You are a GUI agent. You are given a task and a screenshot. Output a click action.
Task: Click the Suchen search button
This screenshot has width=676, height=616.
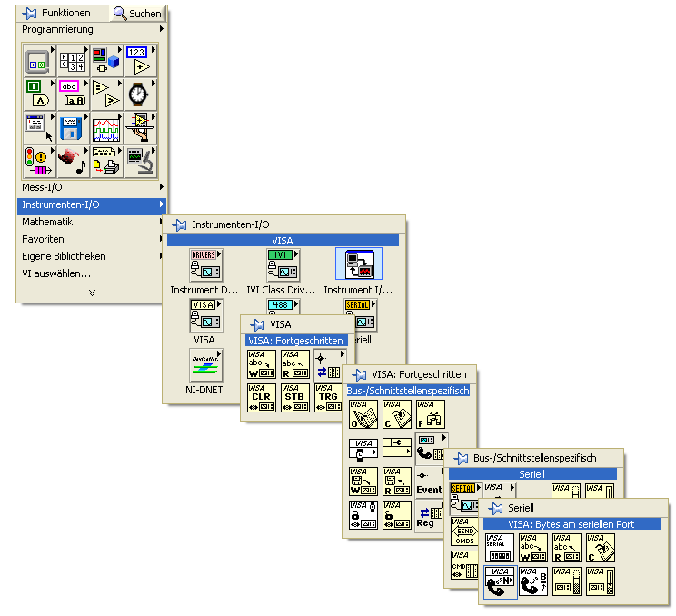pos(137,14)
